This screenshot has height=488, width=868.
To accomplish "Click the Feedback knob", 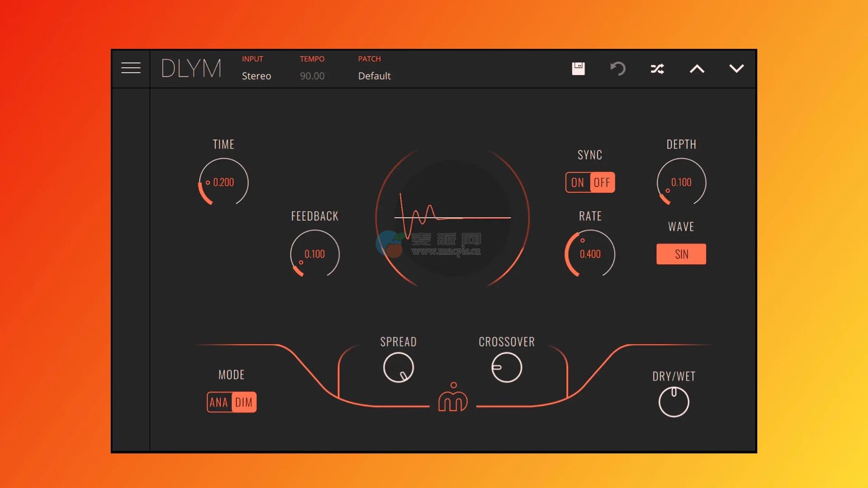I will [315, 254].
